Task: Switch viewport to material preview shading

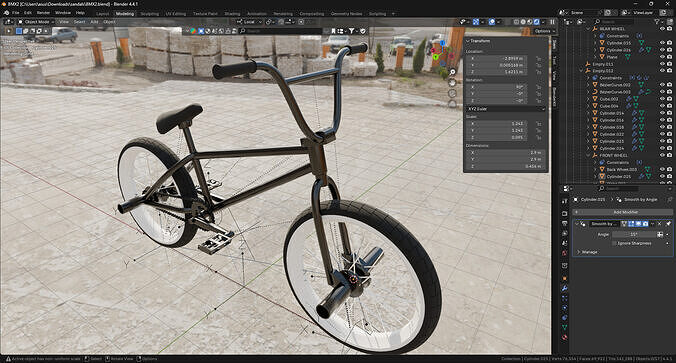Action: point(529,22)
